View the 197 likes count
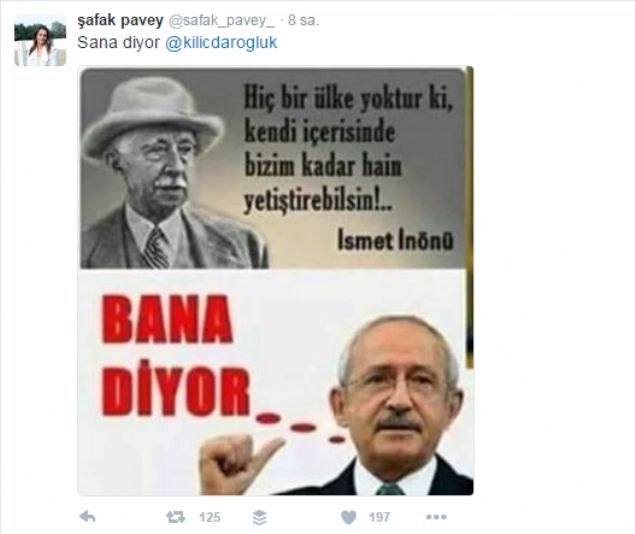 click(x=379, y=517)
